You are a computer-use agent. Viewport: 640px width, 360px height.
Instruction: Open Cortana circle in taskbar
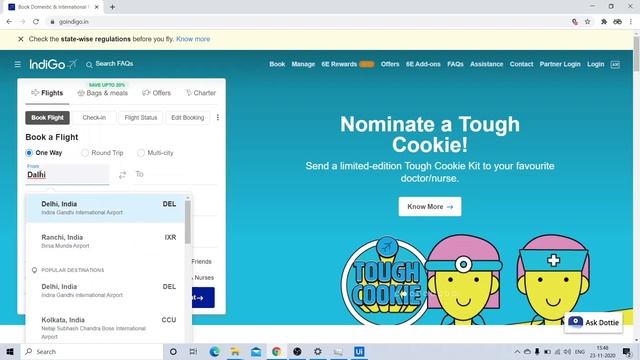click(x=173, y=351)
